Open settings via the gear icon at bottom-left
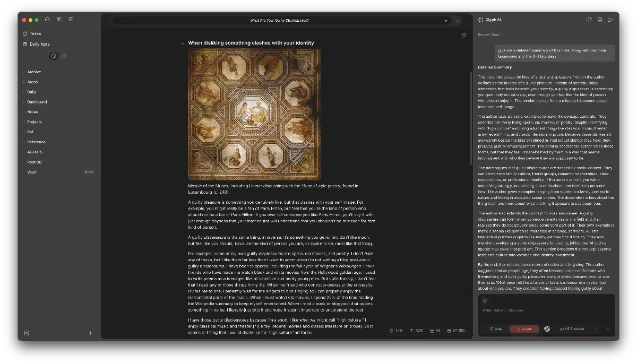This screenshot has width=637, height=364. (26, 333)
